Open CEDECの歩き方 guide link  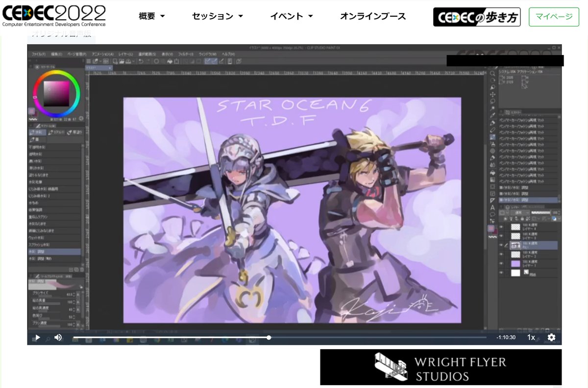(x=477, y=17)
